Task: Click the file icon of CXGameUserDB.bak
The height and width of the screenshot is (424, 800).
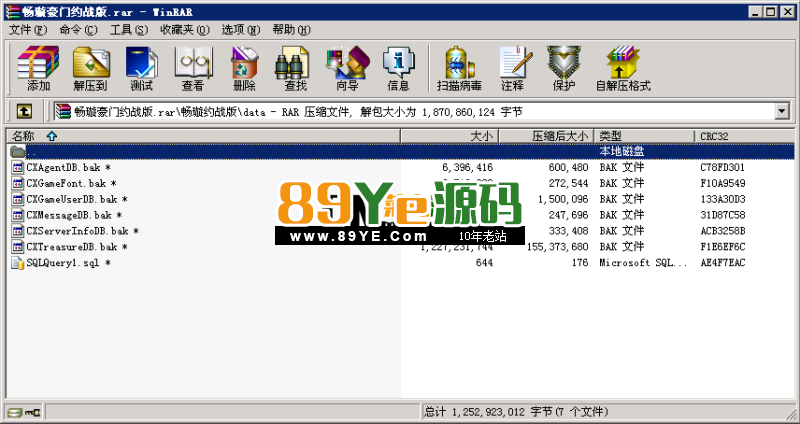Action: pos(18,199)
